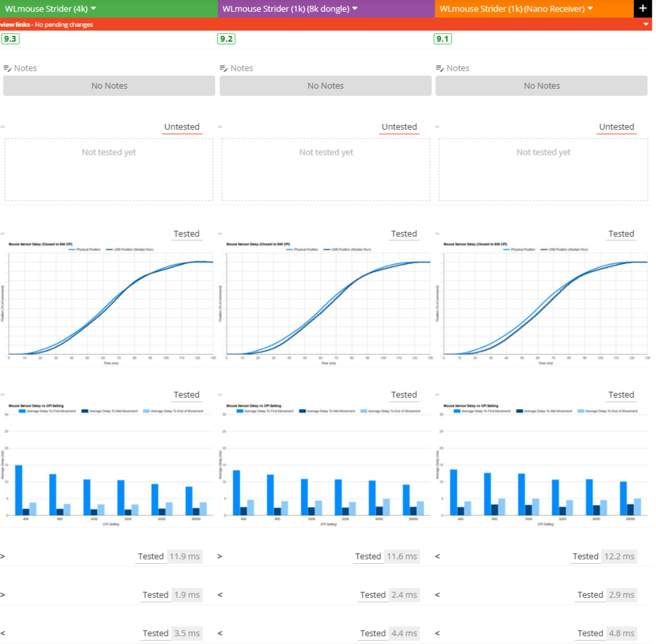
Task: Click the notes edit icon under Strider (1k) 8k dongle
Action: click(223, 68)
